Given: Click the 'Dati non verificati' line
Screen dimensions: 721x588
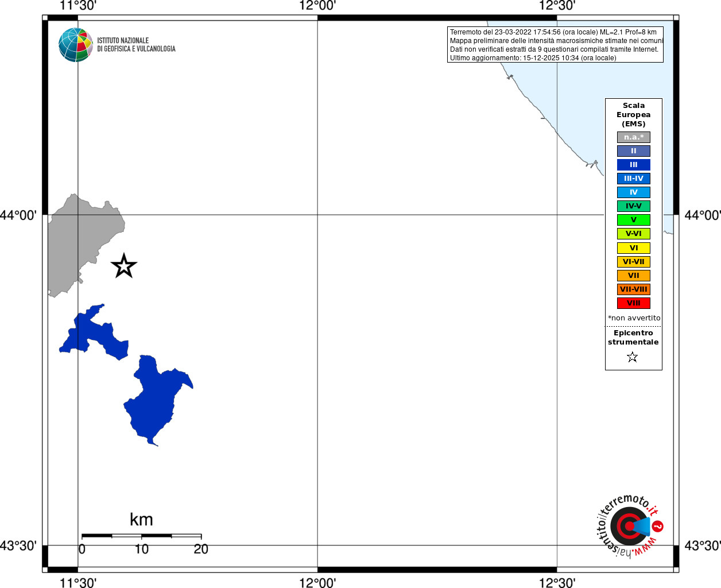Looking at the screenshot, I should click(555, 49).
